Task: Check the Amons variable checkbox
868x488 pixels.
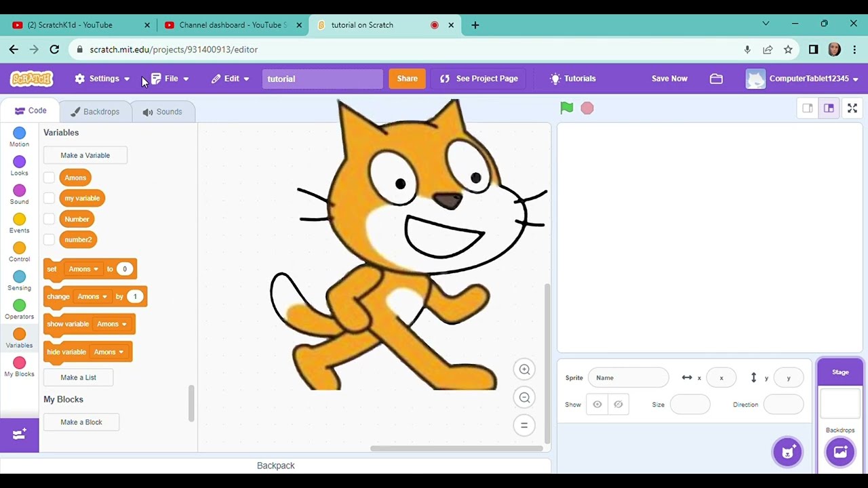Action: tap(49, 178)
